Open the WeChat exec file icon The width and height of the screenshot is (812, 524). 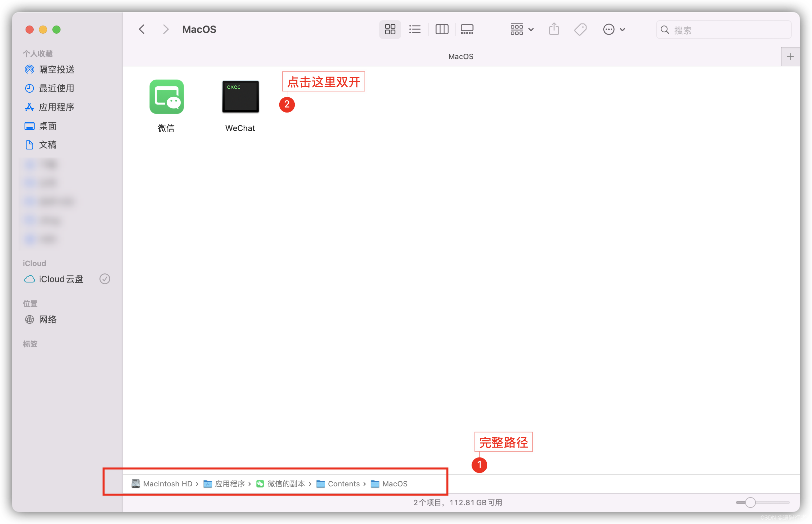click(240, 97)
